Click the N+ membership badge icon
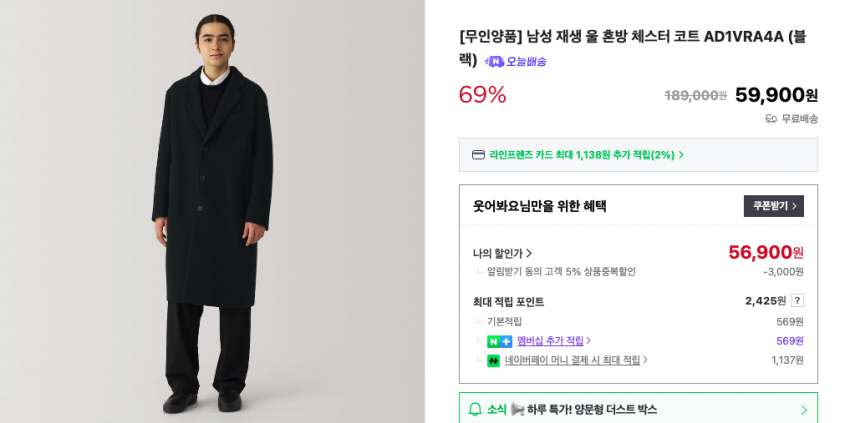The width and height of the screenshot is (850, 423). [499, 341]
